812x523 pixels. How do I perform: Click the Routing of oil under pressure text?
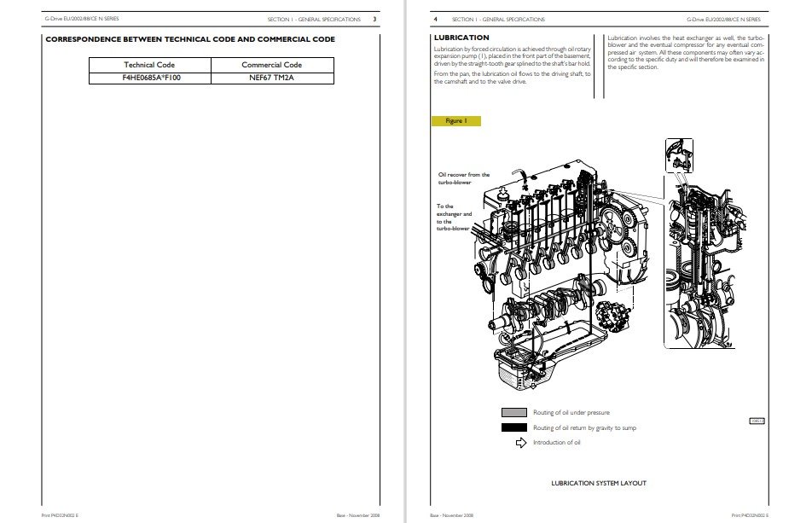click(571, 413)
